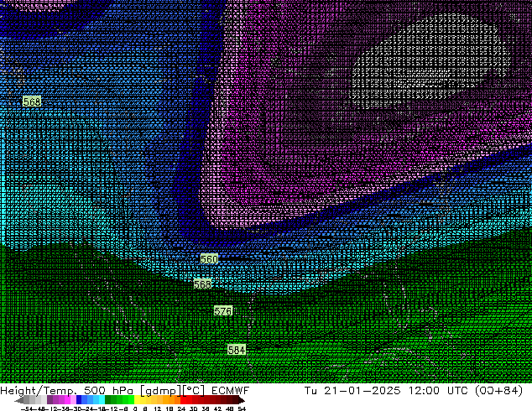Click the [gdmp] unit label
This screenshot has height=411, width=532.
coord(160,391)
